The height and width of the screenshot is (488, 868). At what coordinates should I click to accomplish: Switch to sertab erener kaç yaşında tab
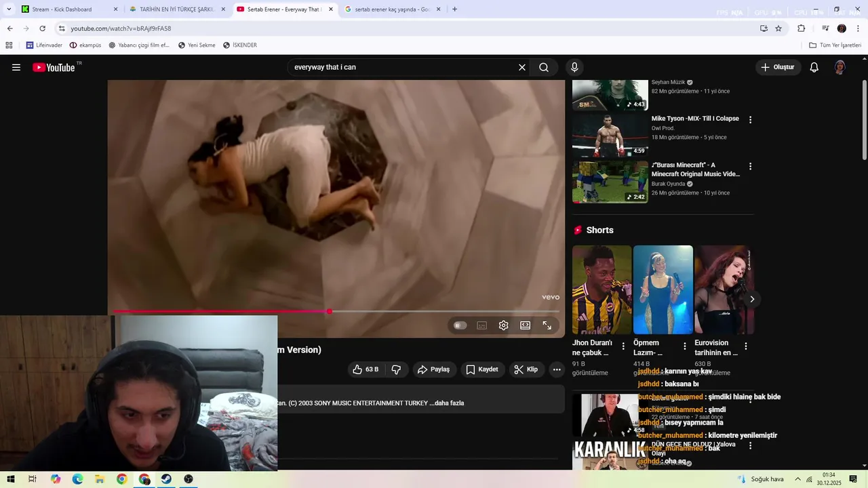(x=393, y=9)
